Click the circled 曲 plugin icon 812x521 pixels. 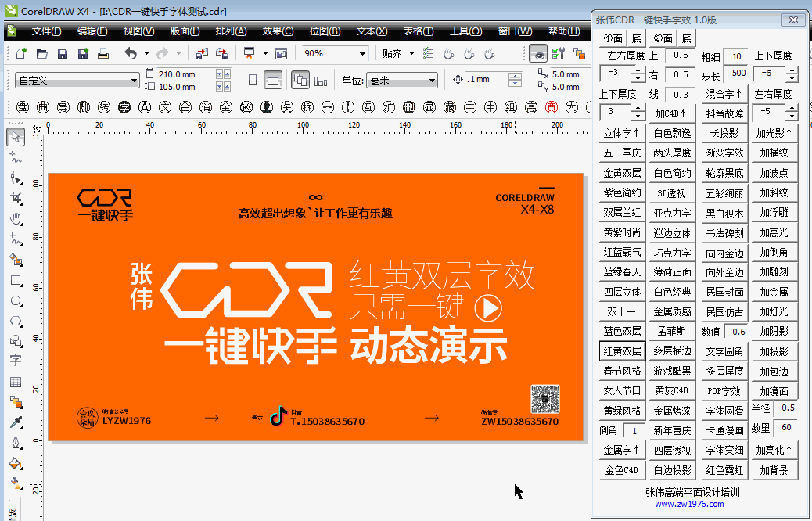coord(43,107)
